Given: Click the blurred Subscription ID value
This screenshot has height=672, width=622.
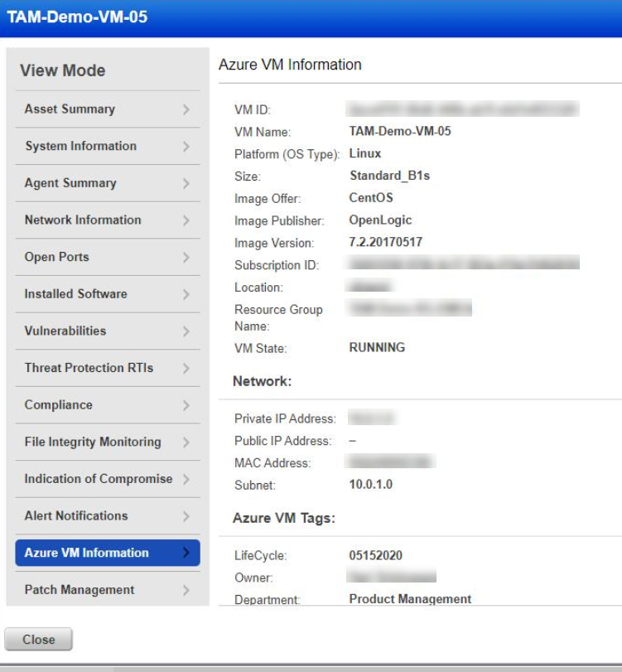Looking at the screenshot, I should pyautogui.click(x=463, y=263).
